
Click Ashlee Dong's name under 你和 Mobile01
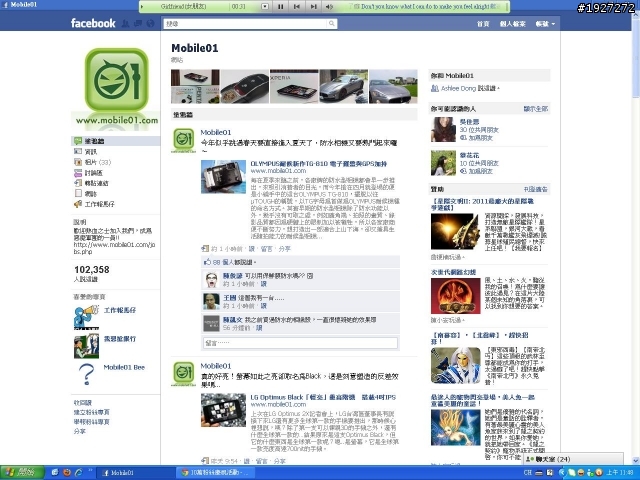point(458,88)
